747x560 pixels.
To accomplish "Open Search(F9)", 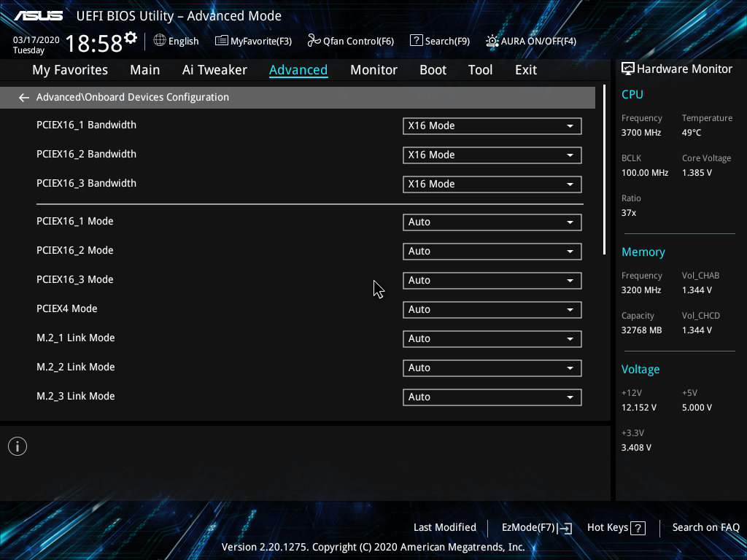I will click(x=440, y=41).
